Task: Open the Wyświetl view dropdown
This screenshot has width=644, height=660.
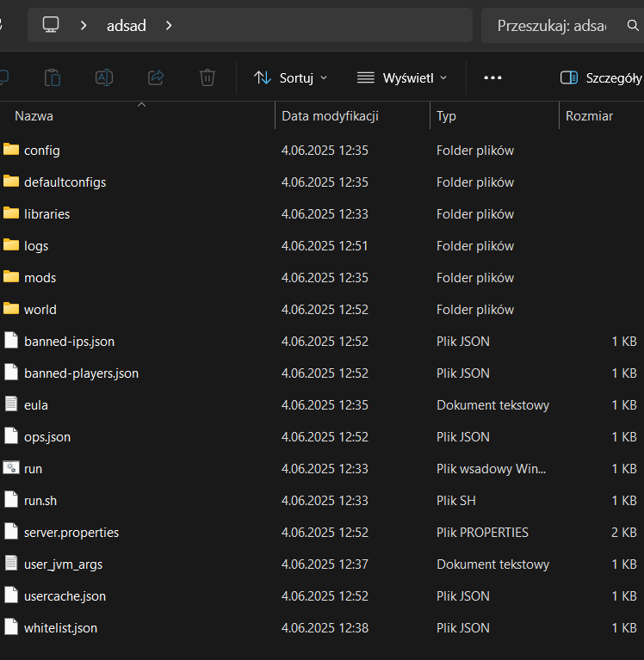Action: point(402,77)
